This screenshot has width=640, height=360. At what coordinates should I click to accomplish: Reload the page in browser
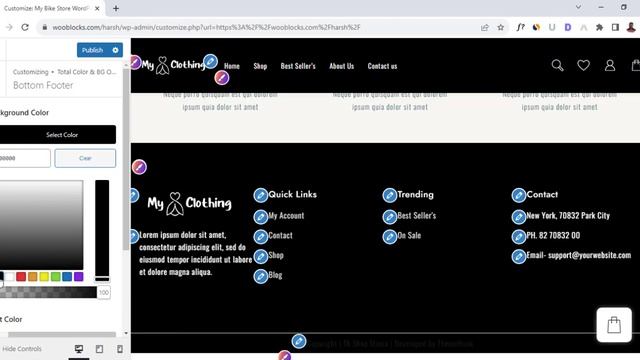[x=25, y=27]
